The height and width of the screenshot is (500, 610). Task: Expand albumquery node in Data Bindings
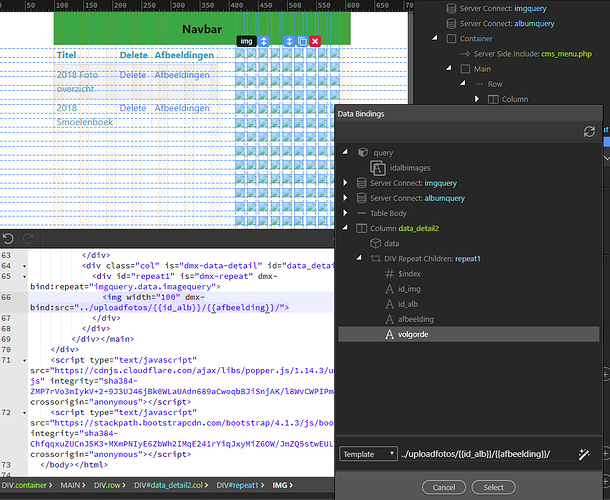pos(345,198)
